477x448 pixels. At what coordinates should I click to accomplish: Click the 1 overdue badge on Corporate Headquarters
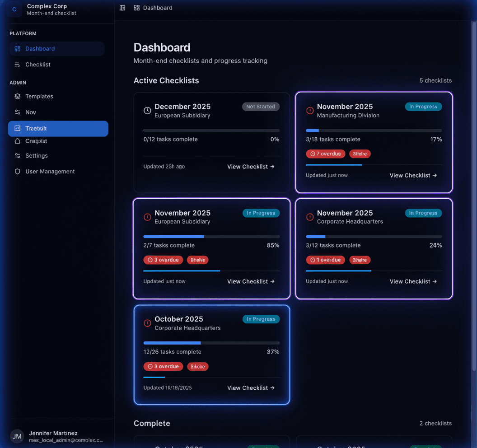coord(325,260)
